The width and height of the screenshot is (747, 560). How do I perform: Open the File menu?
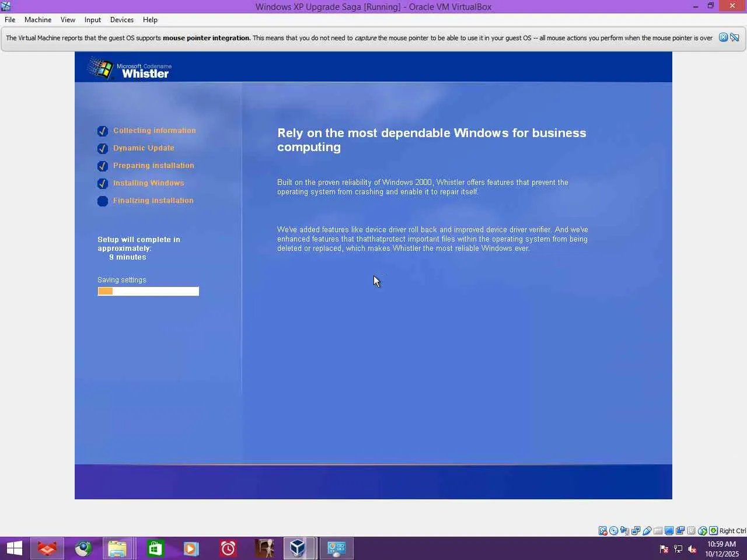coord(10,19)
